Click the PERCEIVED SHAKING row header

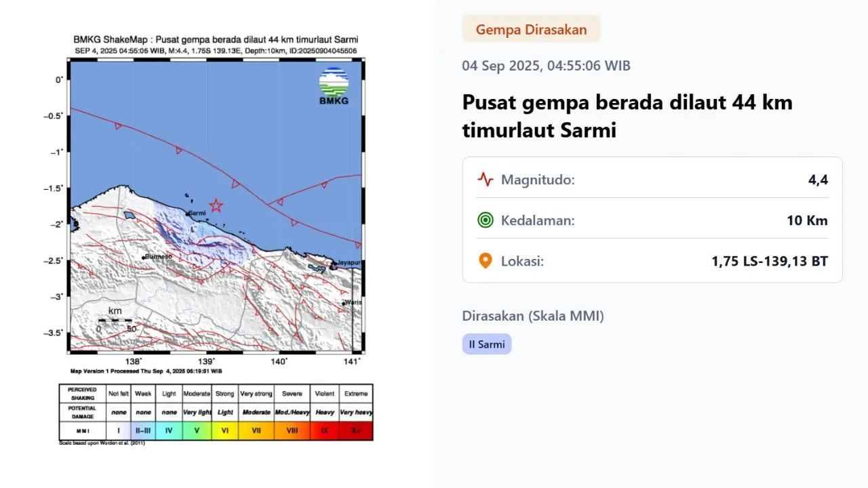[82, 394]
